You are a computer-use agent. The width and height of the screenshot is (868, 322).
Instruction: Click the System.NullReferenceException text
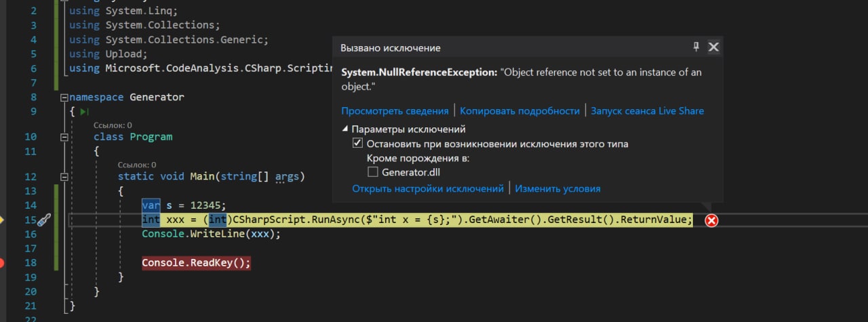tap(419, 72)
